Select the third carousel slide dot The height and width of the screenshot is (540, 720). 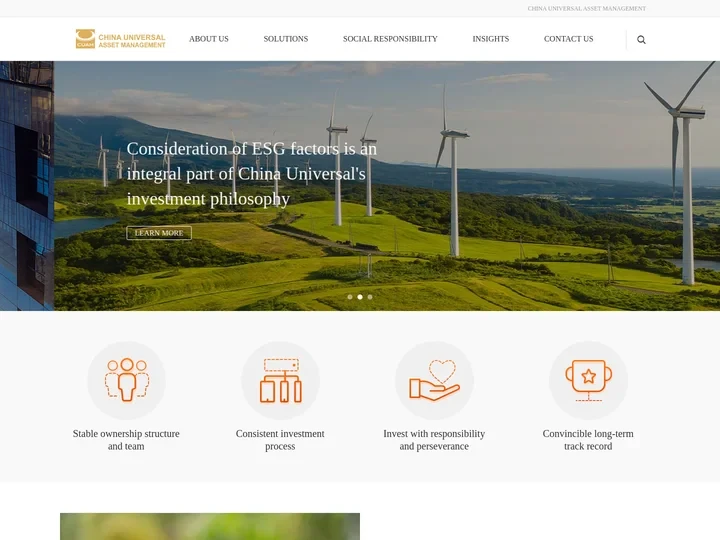(370, 297)
